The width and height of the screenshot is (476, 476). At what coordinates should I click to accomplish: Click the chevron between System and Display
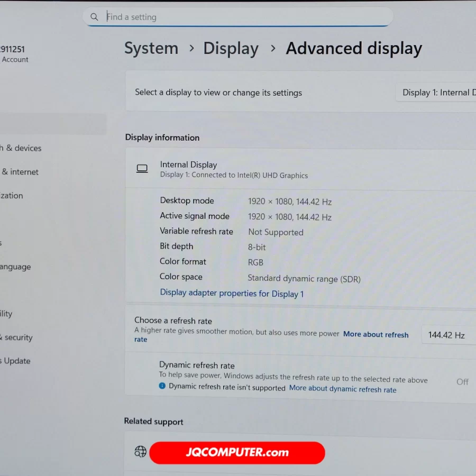190,48
